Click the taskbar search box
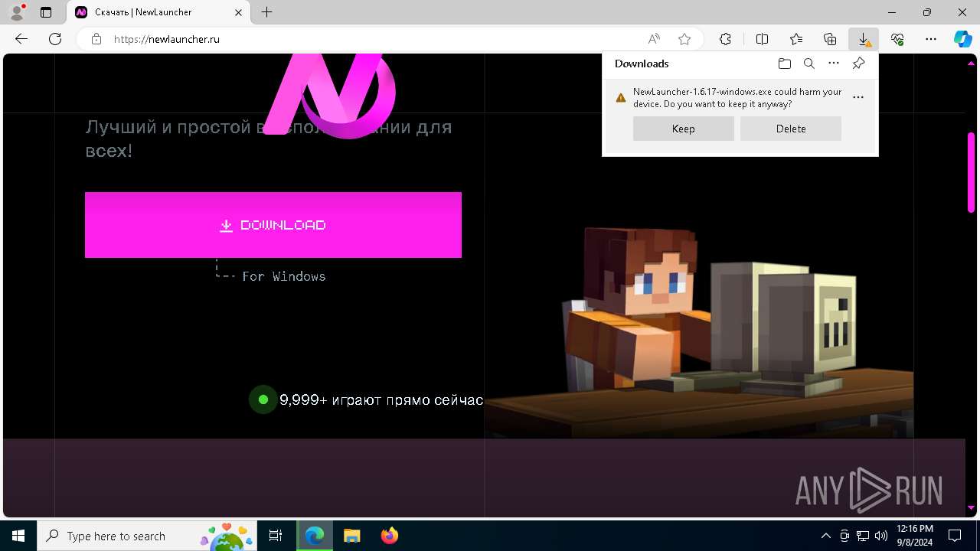 (x=148, y=536)
